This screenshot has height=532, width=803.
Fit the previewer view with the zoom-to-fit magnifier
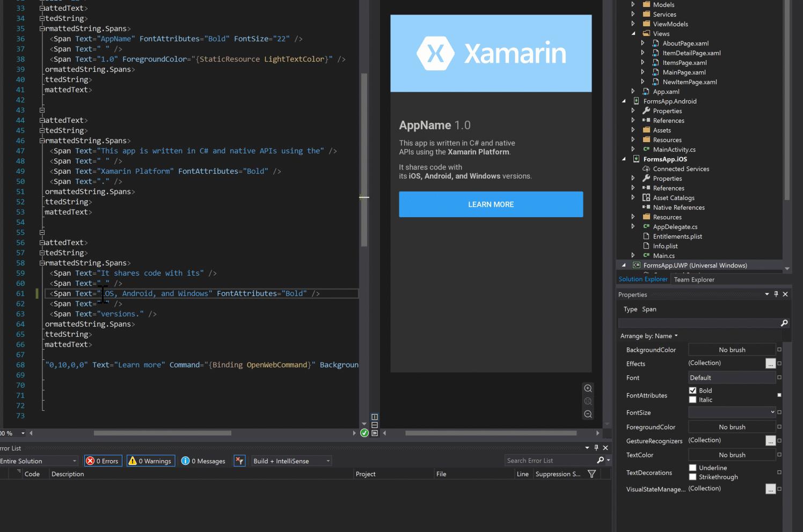588,401
